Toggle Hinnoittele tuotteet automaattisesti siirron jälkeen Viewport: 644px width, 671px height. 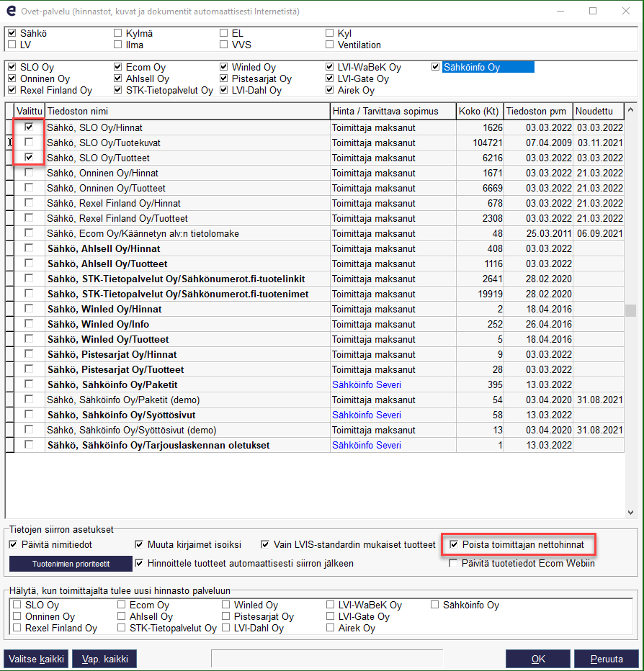(x=139, y=563)
